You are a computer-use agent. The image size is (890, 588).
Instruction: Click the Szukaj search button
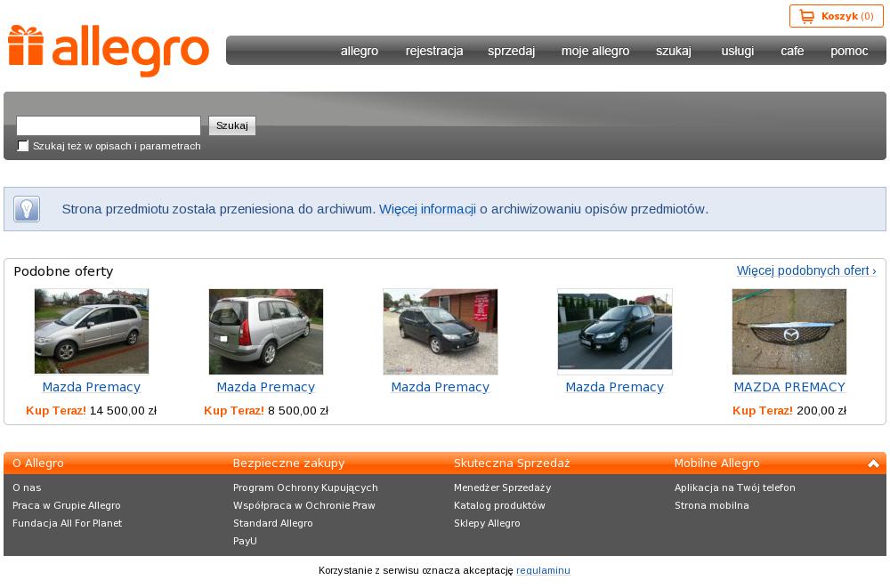tap(232, 125)
